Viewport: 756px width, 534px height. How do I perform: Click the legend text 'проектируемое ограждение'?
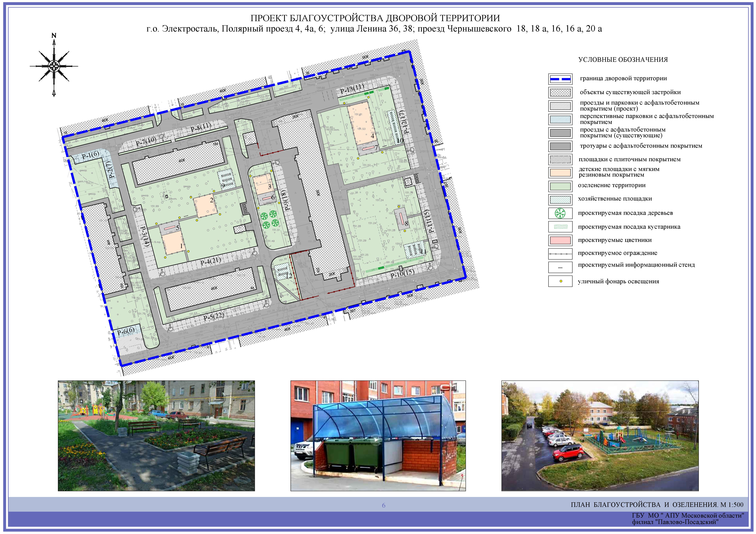coord(617,253)
